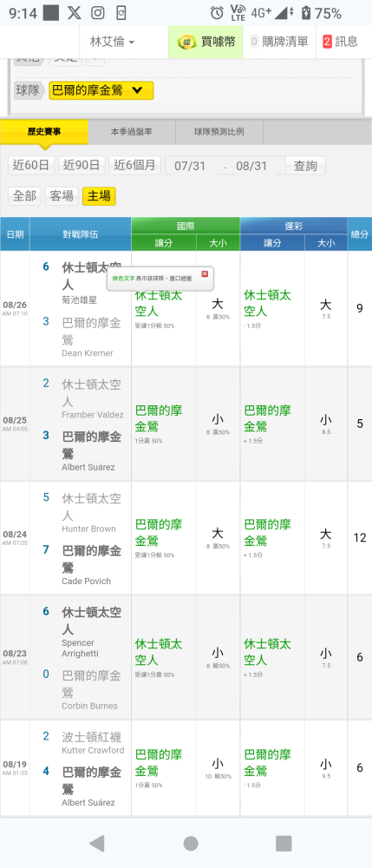
Task: Expand the 林艾倫 account dropdown
Action: tap(112, 42)
